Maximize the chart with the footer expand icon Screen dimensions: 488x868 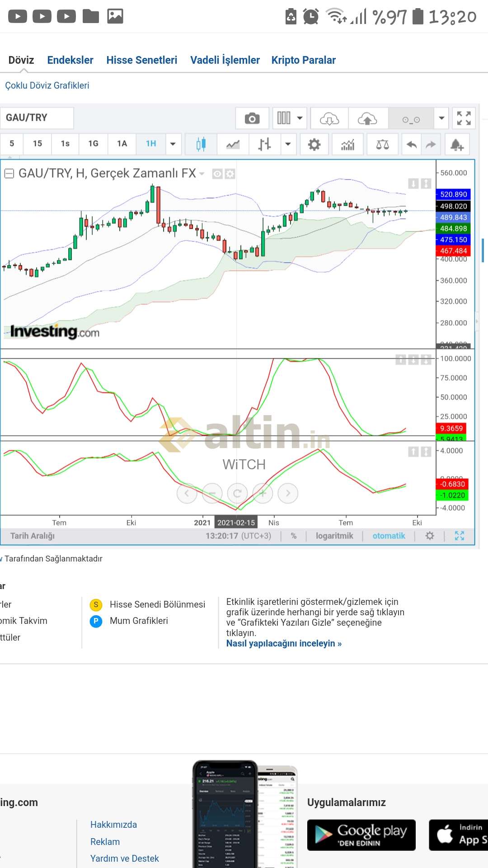point(460,536)
